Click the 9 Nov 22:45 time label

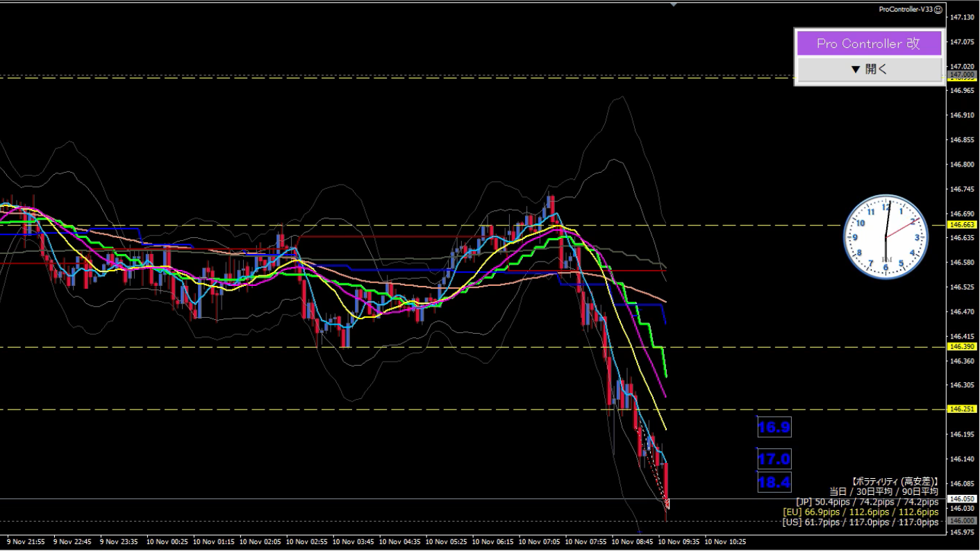(73, 541)
